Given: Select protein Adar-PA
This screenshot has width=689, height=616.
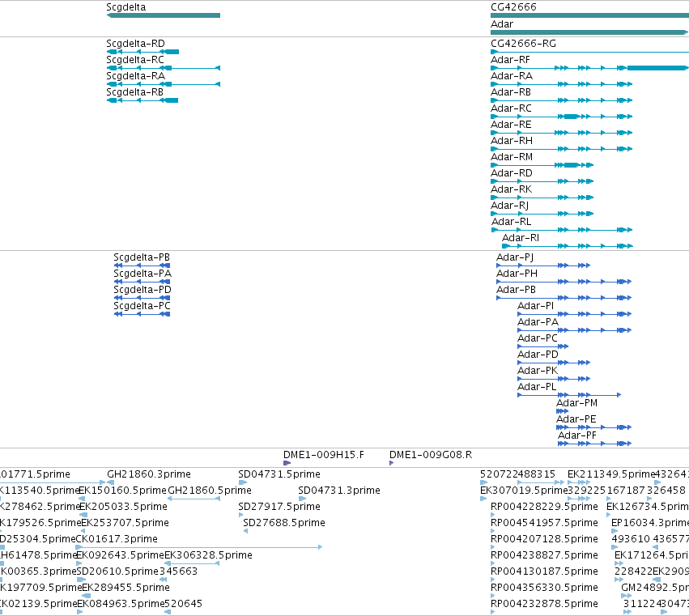Looking at the screenshot, I should coord(538,322).
